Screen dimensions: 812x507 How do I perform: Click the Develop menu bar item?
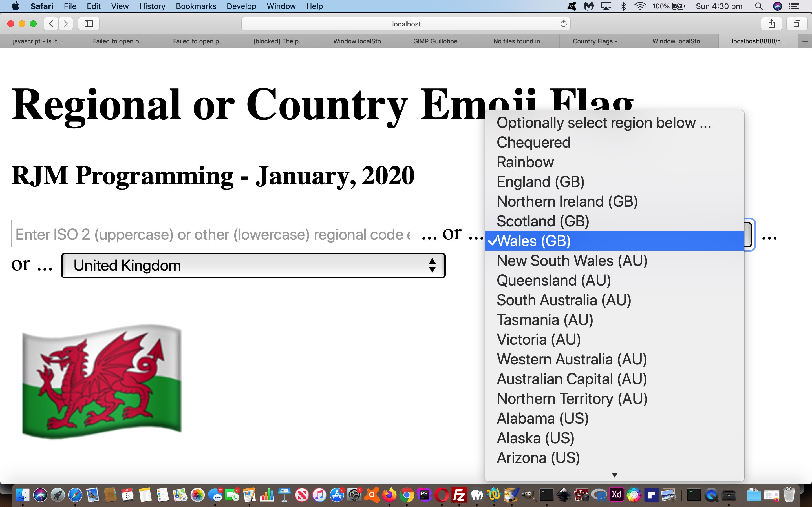point(242,6)
